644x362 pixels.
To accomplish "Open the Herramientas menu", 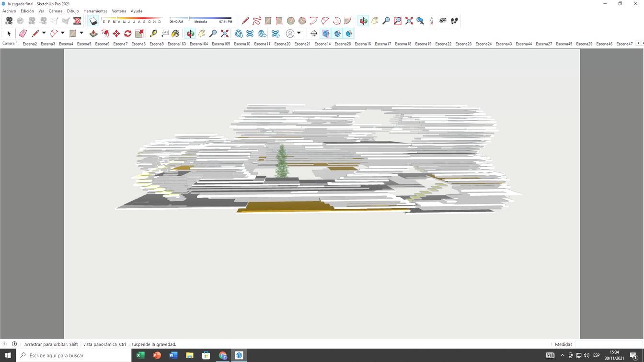I will (x=95, y=11).
